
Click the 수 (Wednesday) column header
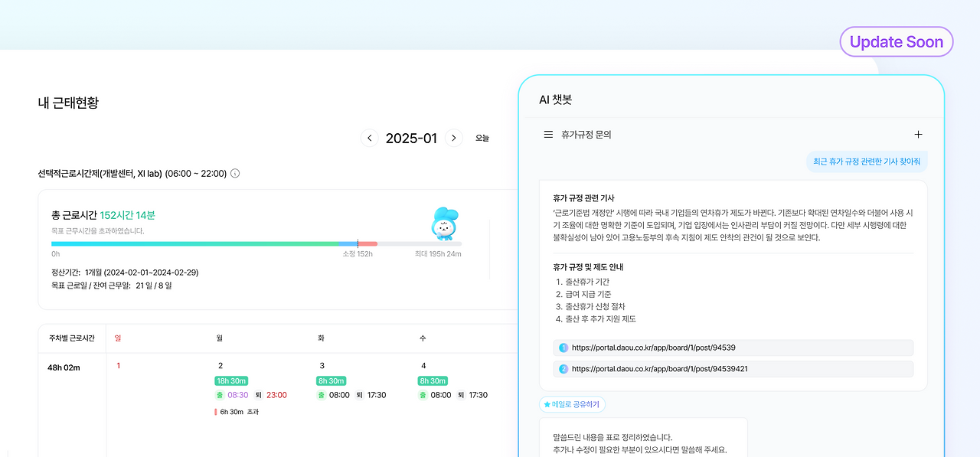(x=423, y=338)
